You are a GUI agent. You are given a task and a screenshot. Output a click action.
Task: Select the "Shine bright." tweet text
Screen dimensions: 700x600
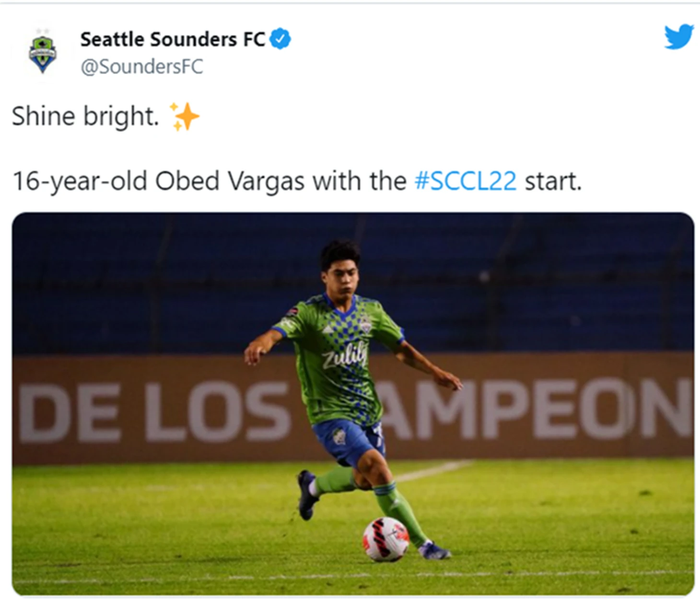pos(85,117)
